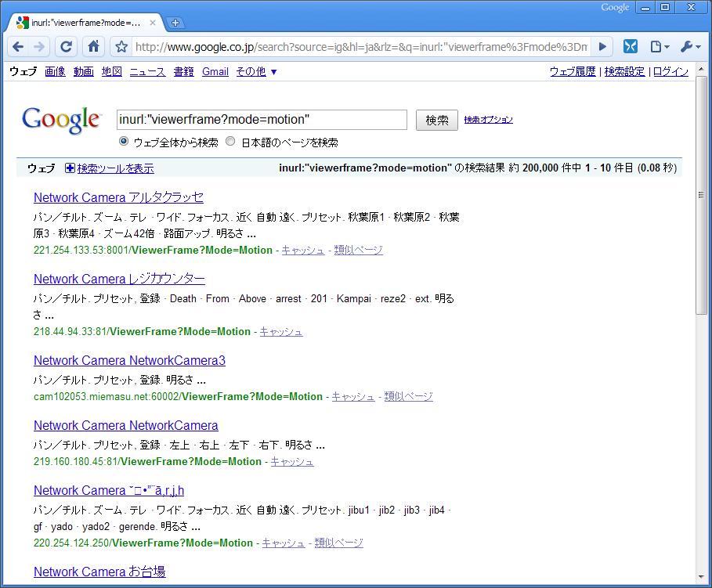Screen dimensions: 712x588
Task: Open 検索オプション advanced search link
Action: point(488,120)
